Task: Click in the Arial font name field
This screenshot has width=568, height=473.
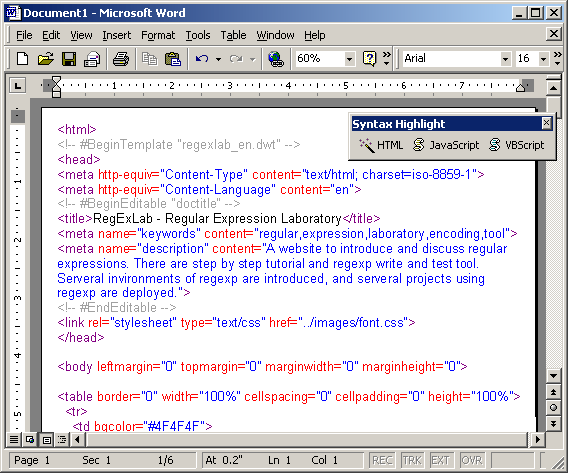Action: point(451,59)
